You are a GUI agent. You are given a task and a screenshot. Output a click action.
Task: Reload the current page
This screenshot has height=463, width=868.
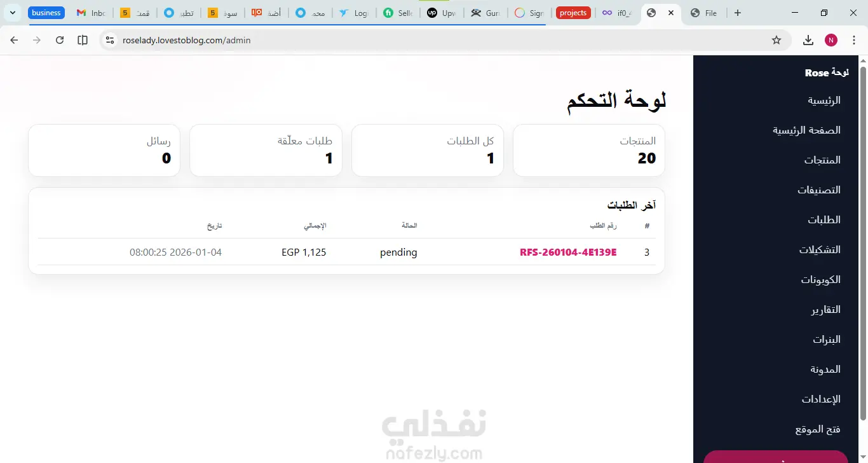click(x=60, y=40)
